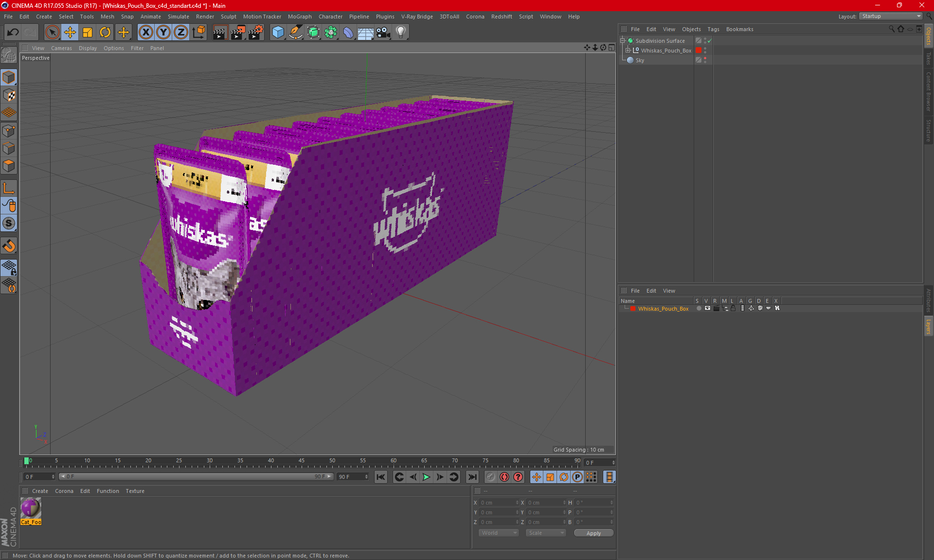Image resolution: width=934 pixels, height=560 pixels.
Task: Click the Undo arrow icon
Action: [13, 33]
